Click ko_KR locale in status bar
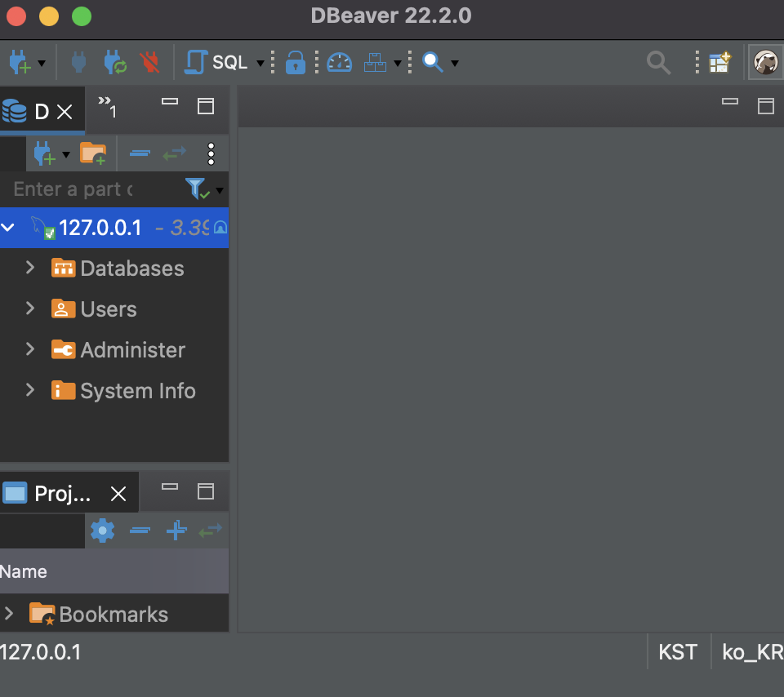 (752, 652)
